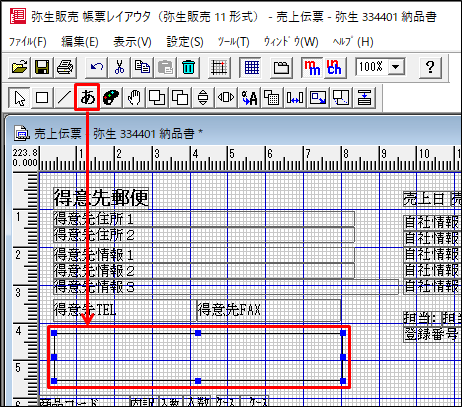
Task: Switch units to inch
Action: pos(334,67)
